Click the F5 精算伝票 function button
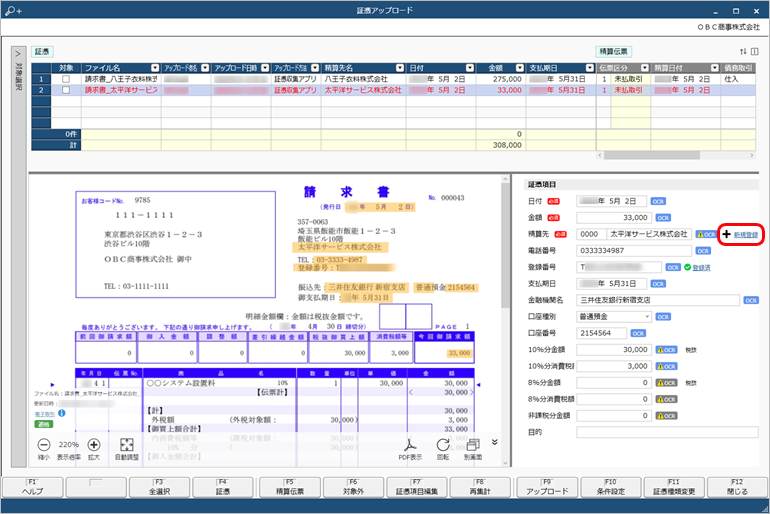Viewport: 770px width, 514px height. click(290, 487)
